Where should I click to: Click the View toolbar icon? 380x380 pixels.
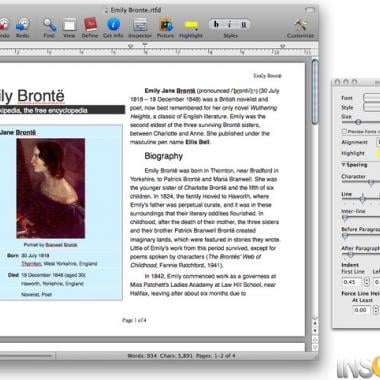click(x=69, y=25)
